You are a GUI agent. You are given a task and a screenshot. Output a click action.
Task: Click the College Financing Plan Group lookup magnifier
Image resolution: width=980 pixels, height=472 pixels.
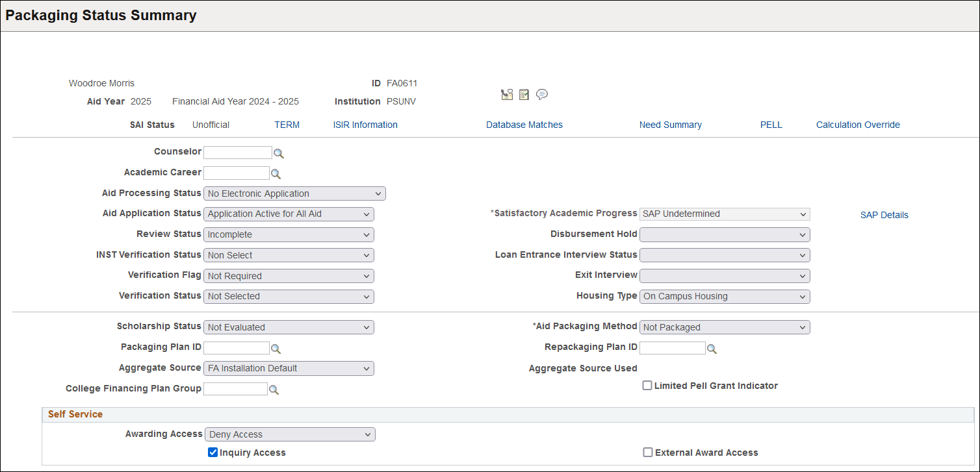pyautogui.click(x=274, y=390)
